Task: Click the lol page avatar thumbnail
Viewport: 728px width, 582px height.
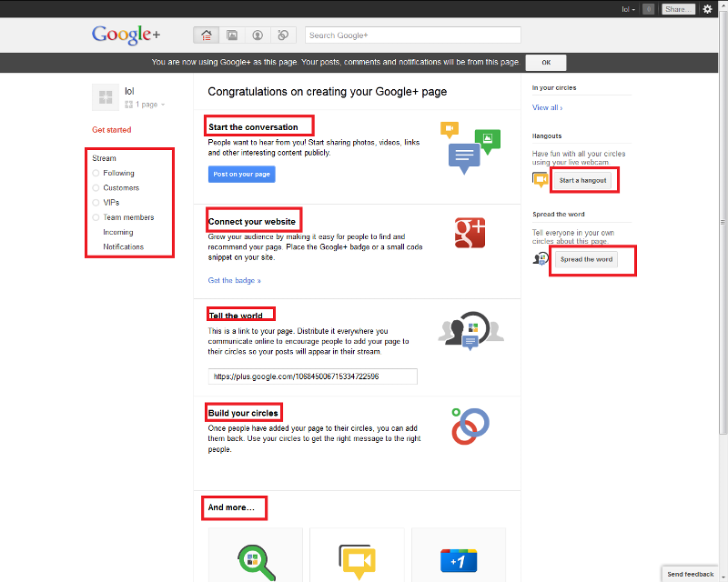Action: [106, 97]
